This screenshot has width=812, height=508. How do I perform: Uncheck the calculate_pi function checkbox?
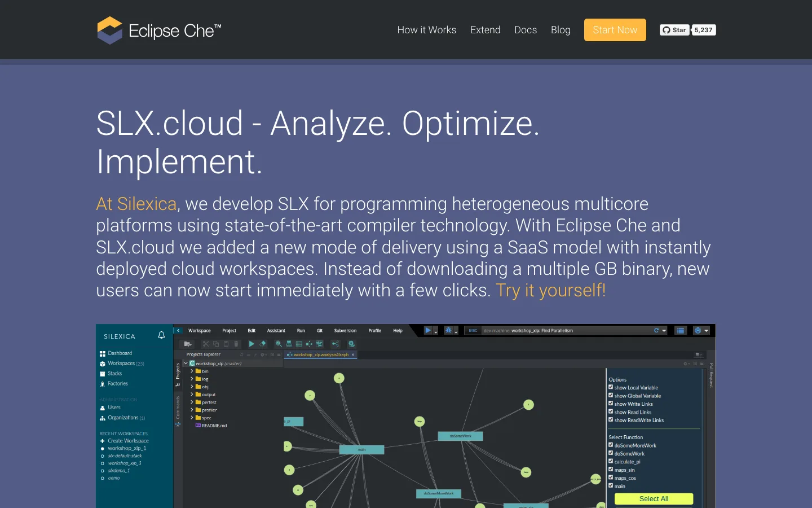[611, 461]
